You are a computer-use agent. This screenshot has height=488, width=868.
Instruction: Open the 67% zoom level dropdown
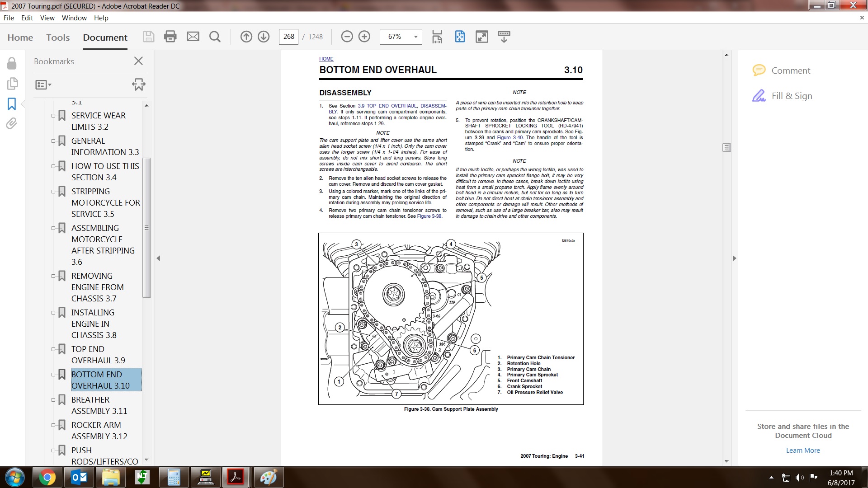[415, 37]
